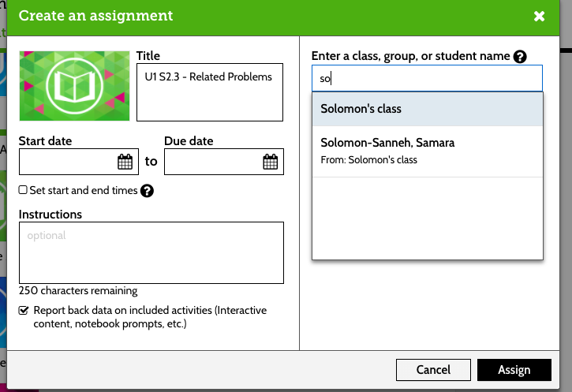This screenshot has width=572, height=392.
Task: Click help icon beside class name label
Action: [x=519, y=57]
